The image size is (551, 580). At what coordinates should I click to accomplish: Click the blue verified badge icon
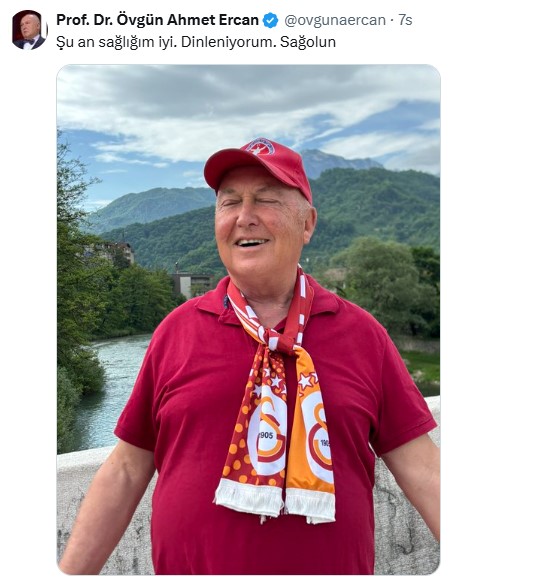tap(270, 20)
